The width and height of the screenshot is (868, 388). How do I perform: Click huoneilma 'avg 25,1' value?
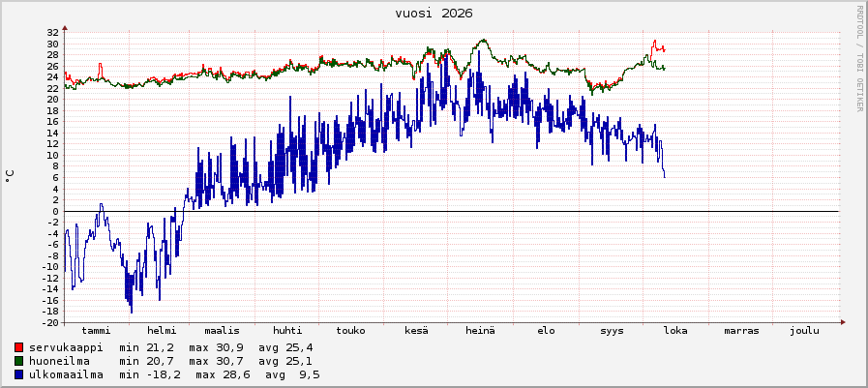(x=285, y=362)
